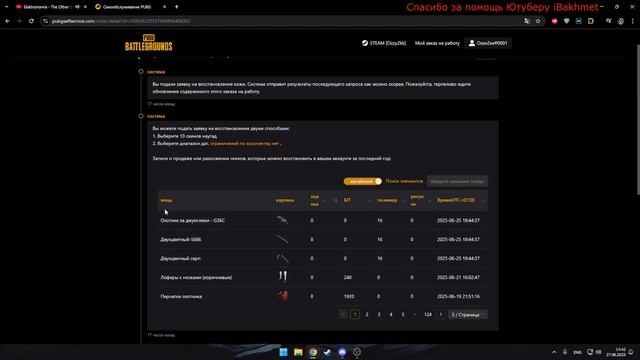Open the Windows Start menu

tap(283, 352)
